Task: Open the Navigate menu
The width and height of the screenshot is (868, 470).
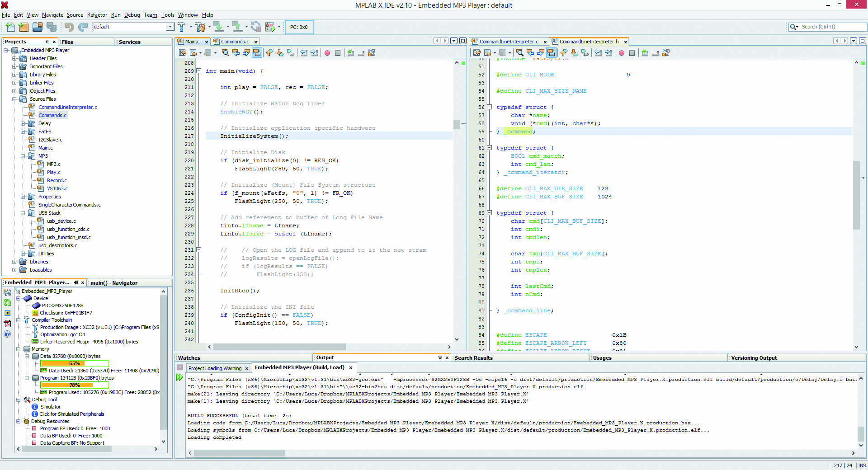Action: point(52,15)
